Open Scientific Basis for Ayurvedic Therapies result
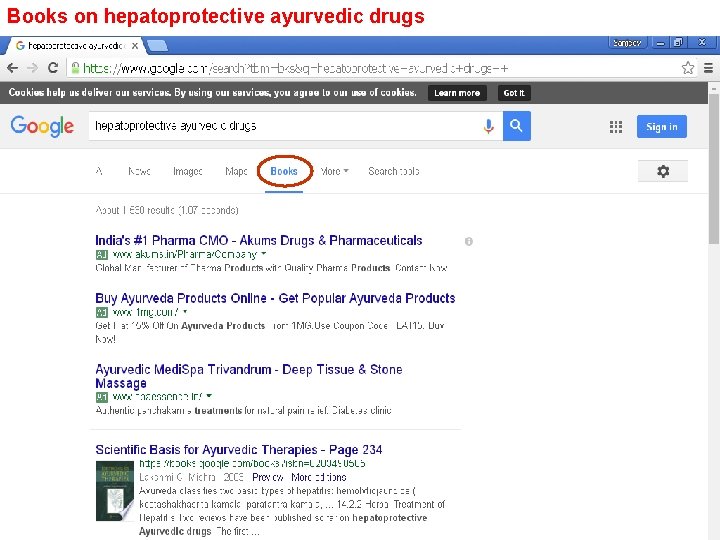The width and height of the screenshot is (720, 540). pos(239,450)
